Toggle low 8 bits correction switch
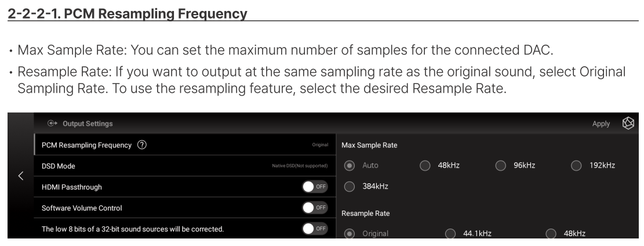644x246 pixels. pos(315,229)
